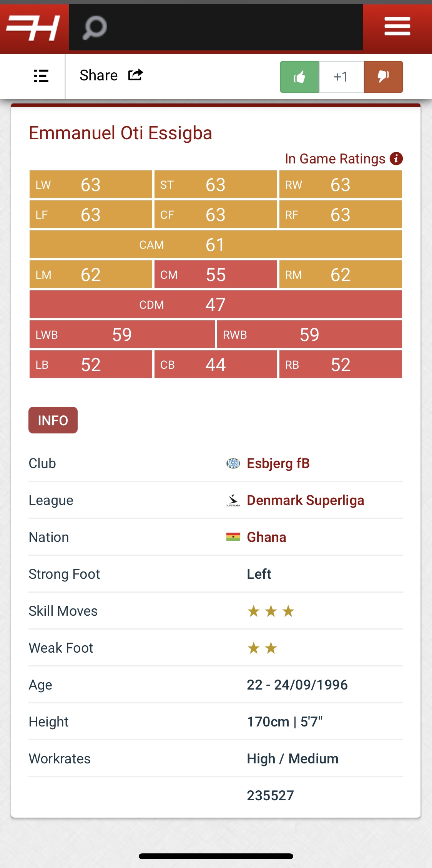Click the Superliga league logo

233,500
